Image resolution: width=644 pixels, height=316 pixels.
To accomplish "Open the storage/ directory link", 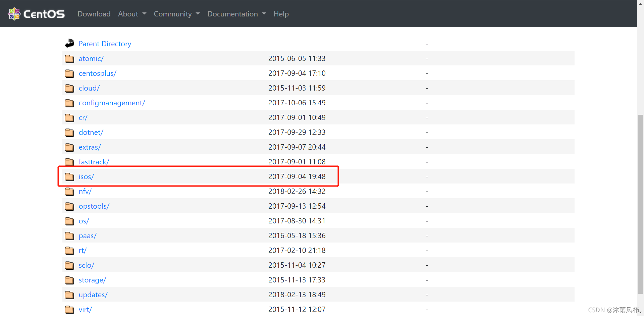I will point(92,280).
